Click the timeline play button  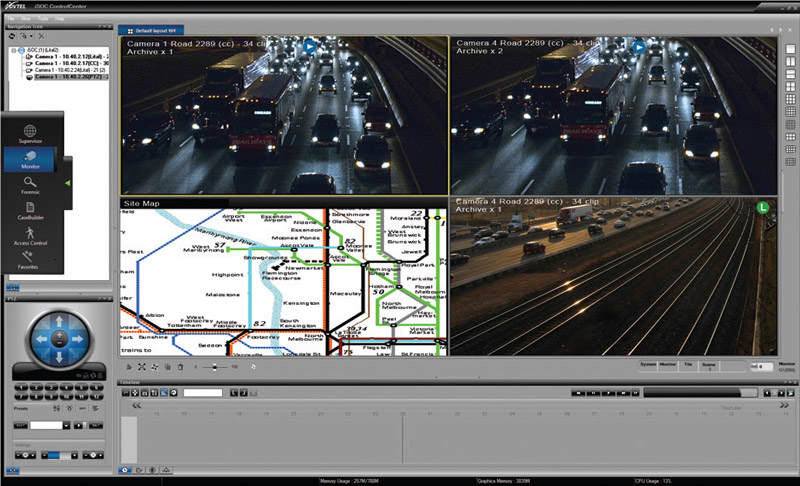coord(608,393)
